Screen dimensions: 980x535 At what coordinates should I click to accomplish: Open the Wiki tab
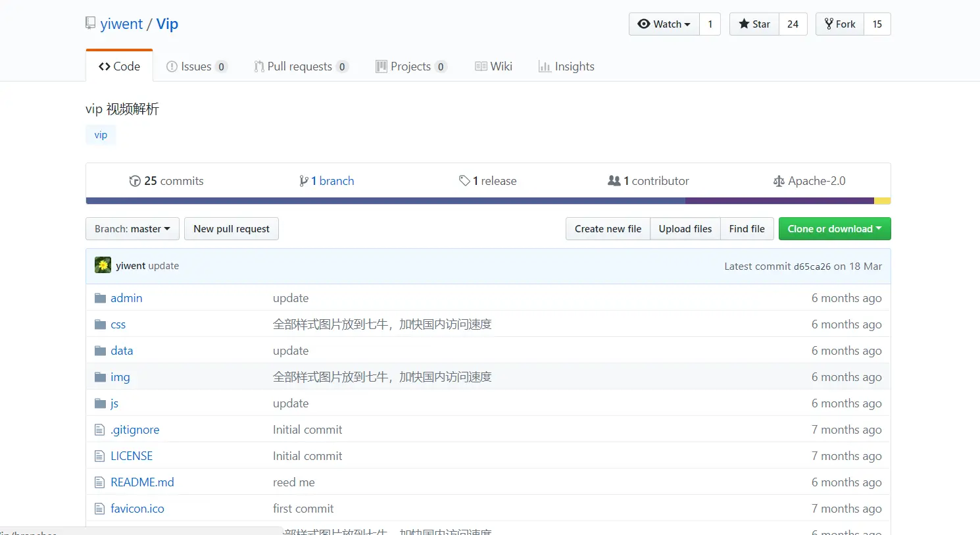(x=494, y=66)
